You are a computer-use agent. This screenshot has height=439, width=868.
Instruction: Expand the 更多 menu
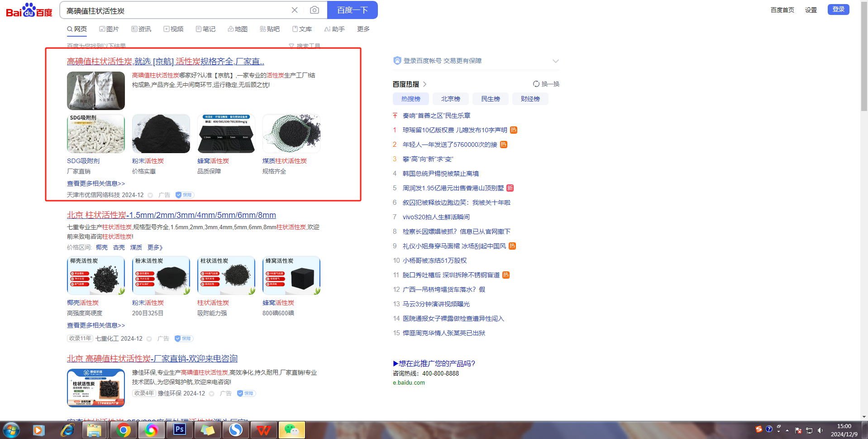coord(363,29)
